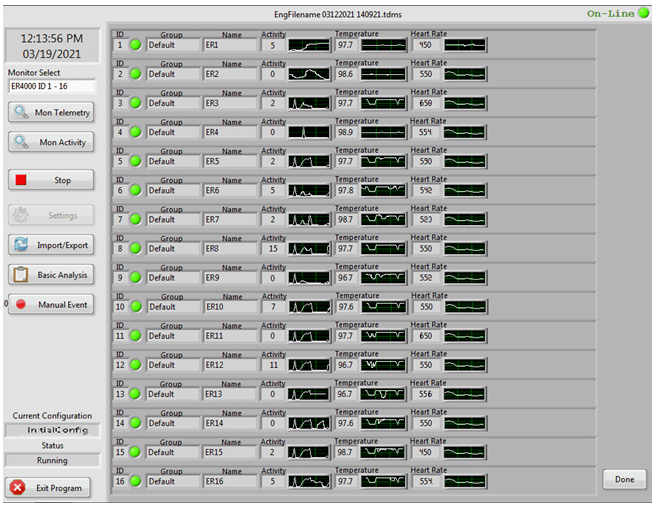Select the ER12 name field

[229, 366]
